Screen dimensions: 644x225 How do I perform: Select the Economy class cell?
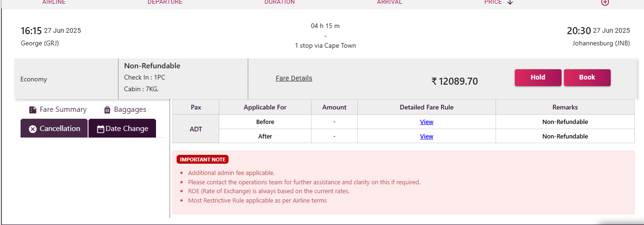[x=34, y=80]
